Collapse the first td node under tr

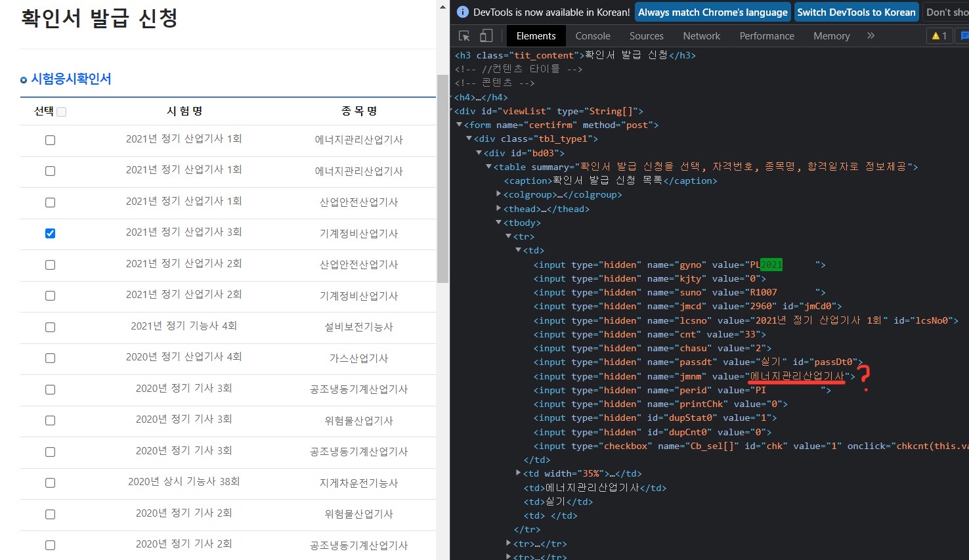[518, 250]
